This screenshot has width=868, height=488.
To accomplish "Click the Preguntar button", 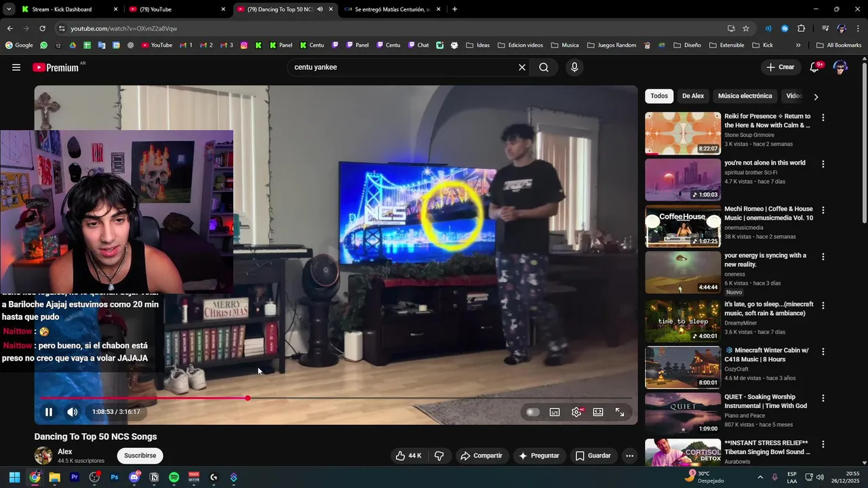I will click(x=539, y=455).
